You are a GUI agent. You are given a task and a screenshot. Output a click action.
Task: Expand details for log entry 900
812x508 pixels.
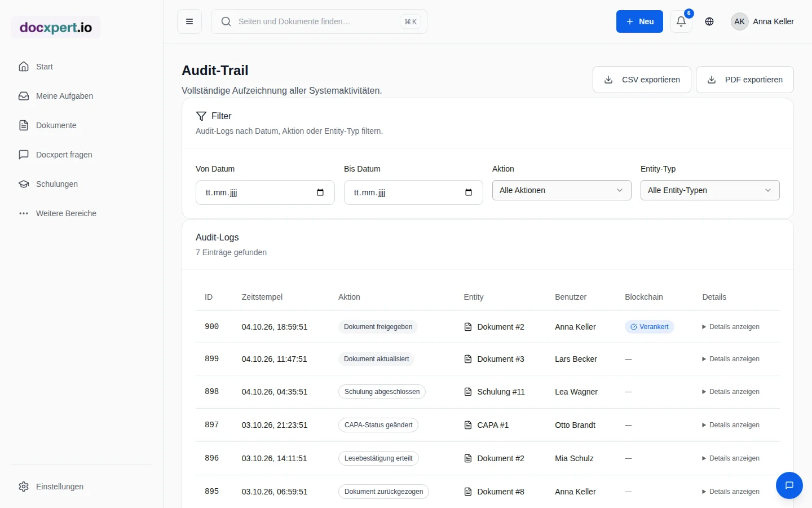(731, 327)
